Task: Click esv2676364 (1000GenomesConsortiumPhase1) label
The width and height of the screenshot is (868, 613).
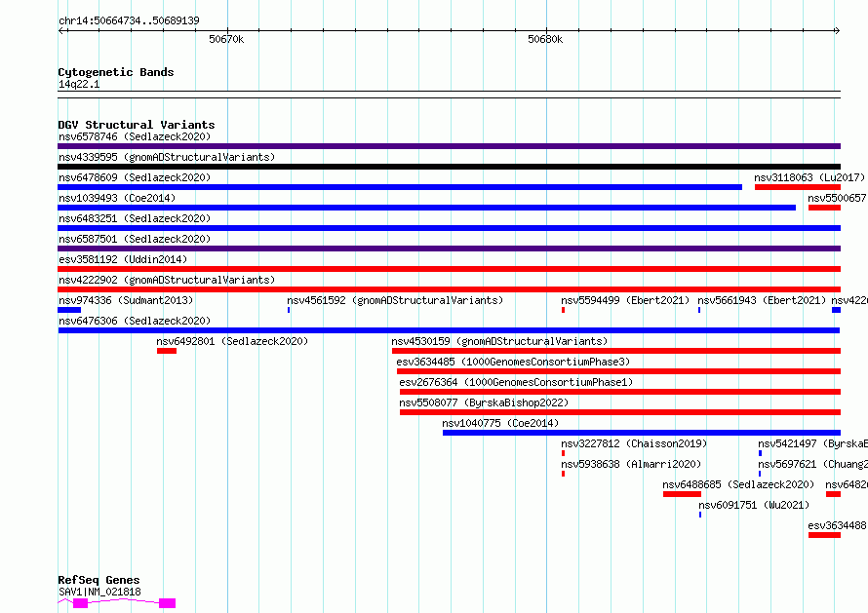Action: pos(516,382)
